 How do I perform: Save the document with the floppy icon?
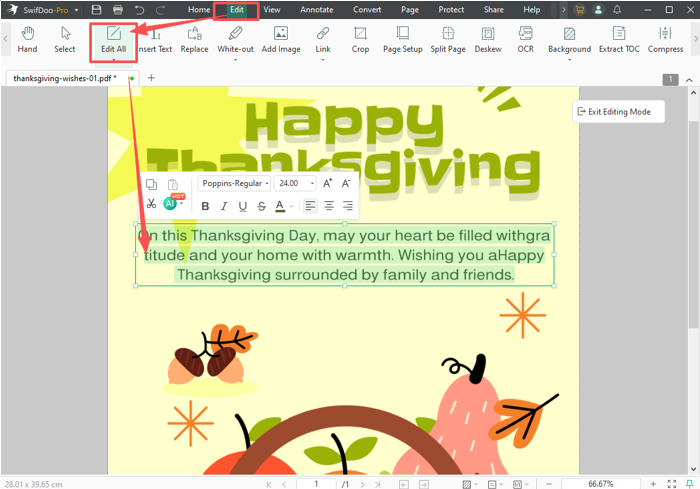point(96,9)
